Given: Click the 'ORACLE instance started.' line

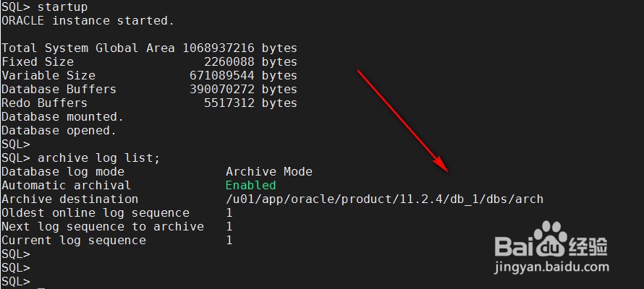Looking at the screenshot, I should point(88,21).
